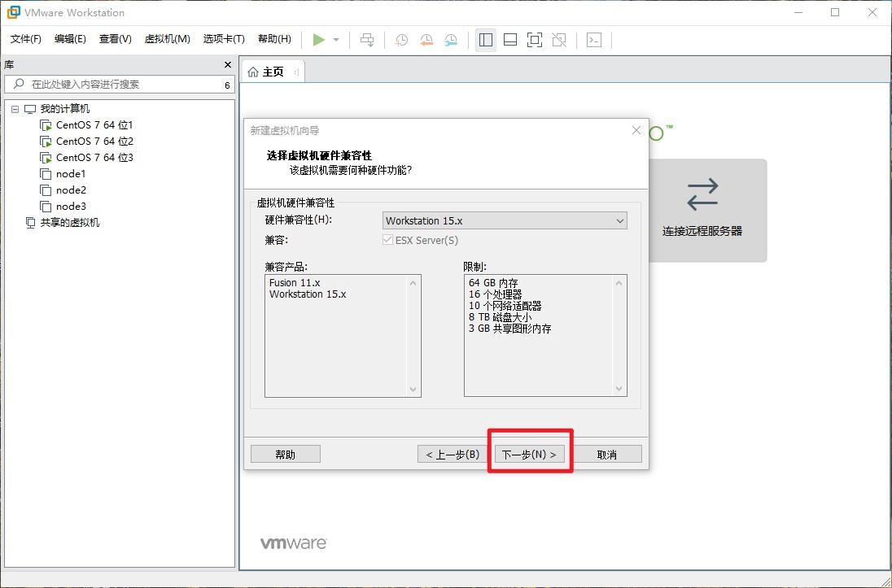Screen dimensions: 892x588
Task: Click Fusion 11.x in compatible products
Action: click(x=295, y=283)
